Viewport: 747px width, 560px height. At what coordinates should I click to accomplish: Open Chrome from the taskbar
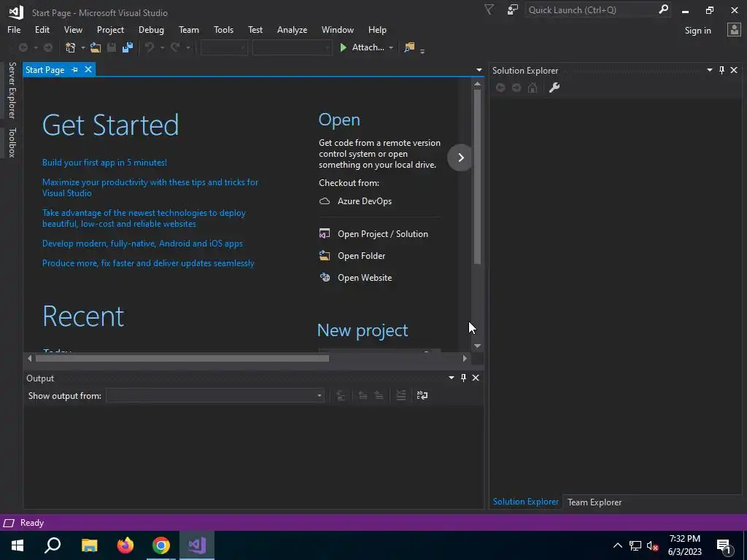(x=161, y=545)
